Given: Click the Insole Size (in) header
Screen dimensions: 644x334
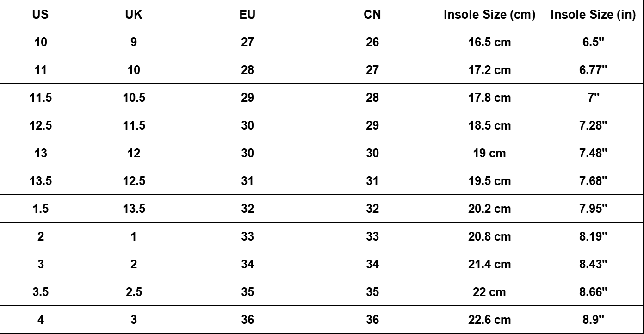Looking at the screenshot, I should coord(593,14).
